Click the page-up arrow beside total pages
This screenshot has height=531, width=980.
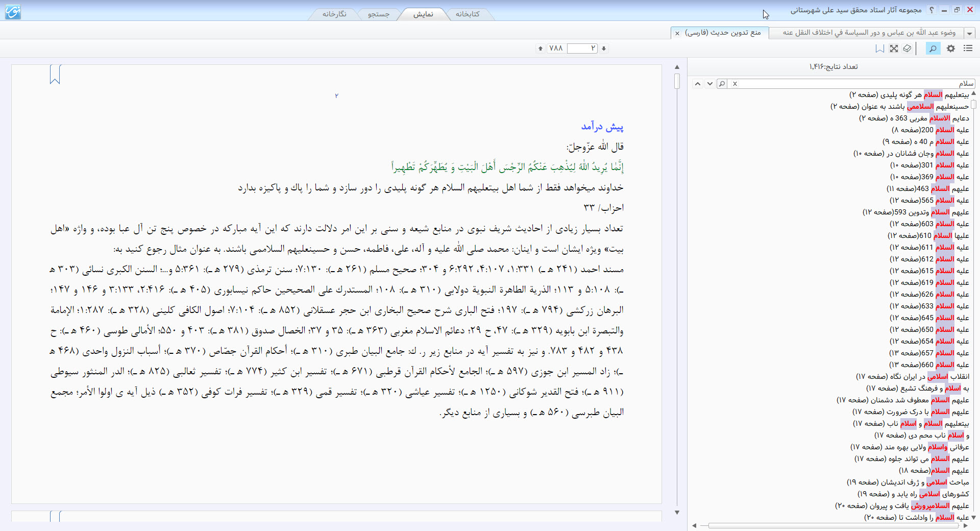pos(540,49)
